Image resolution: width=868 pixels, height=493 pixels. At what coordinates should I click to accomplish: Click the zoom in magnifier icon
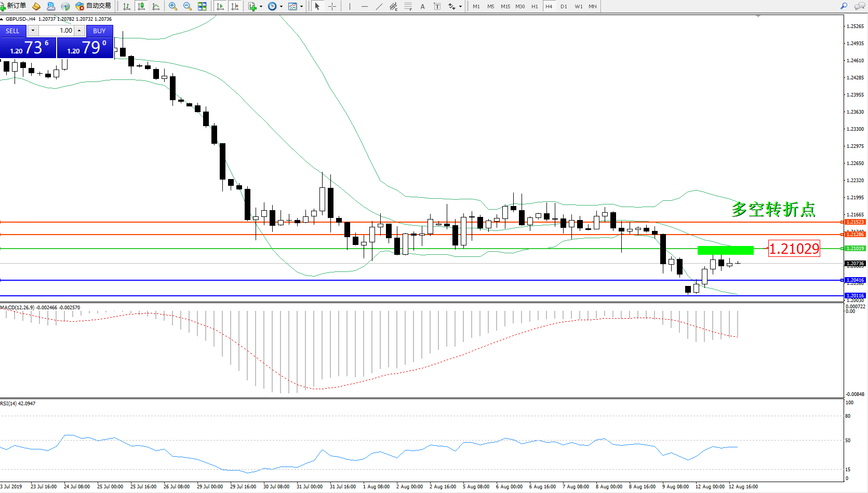pos(173,6)
